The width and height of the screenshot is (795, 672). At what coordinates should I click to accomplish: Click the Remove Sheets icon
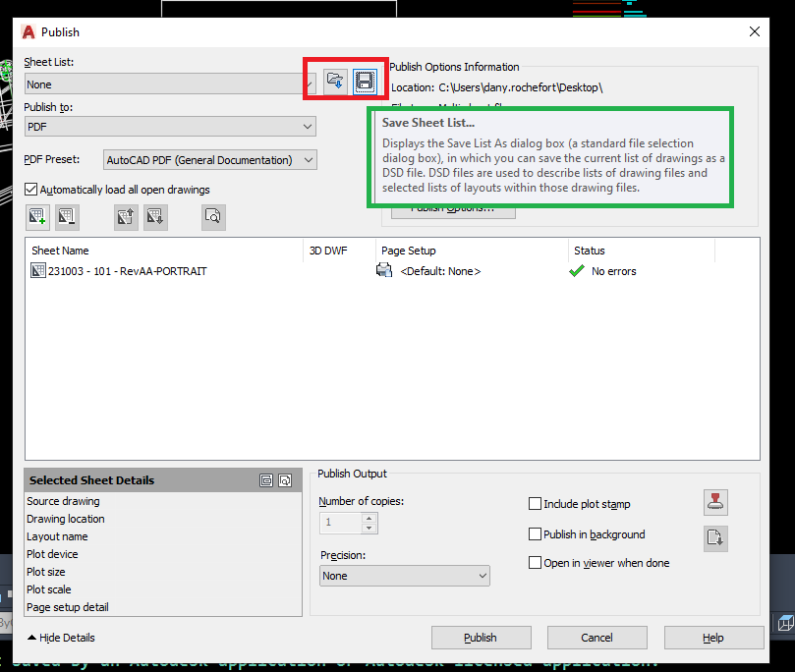pos(66,217)
